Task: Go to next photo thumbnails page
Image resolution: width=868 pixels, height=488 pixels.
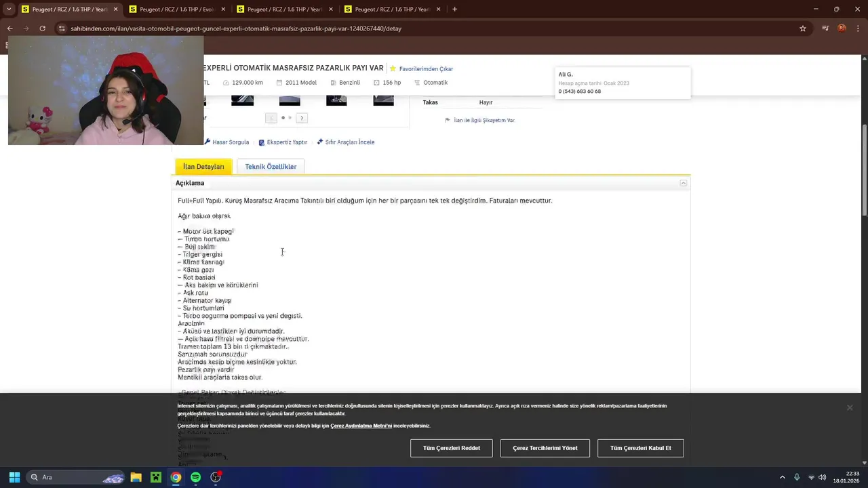Action: [x=302, y=118]
